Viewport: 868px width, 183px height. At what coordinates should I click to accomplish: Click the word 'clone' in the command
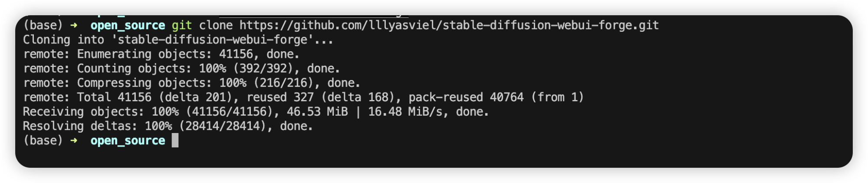click(216, 26)
